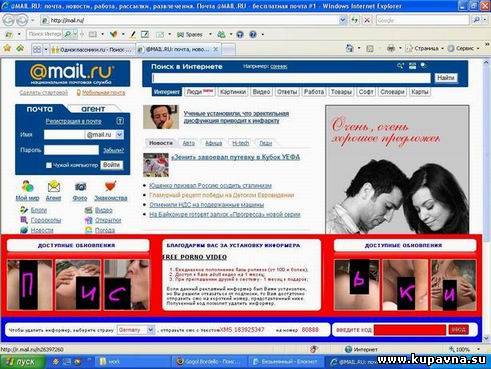The width and height of the screenshot is (491, 369).
Task: Click the Войти login button
Action: 111,165
